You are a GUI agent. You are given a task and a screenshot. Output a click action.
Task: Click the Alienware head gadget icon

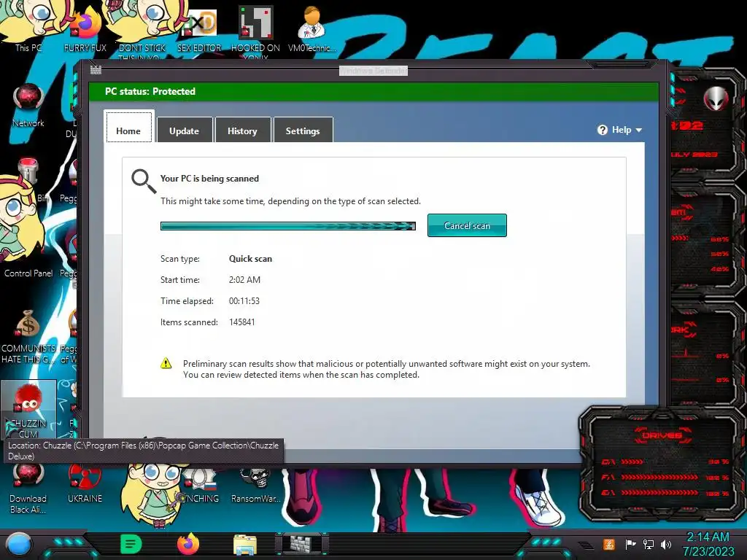tap(716, 98)
